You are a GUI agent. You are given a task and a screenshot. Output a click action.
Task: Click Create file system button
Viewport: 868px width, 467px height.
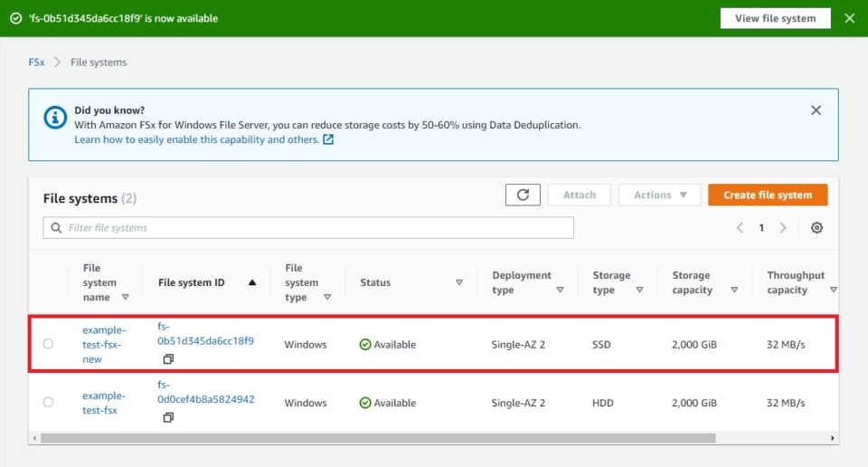[x=767, y=195]
